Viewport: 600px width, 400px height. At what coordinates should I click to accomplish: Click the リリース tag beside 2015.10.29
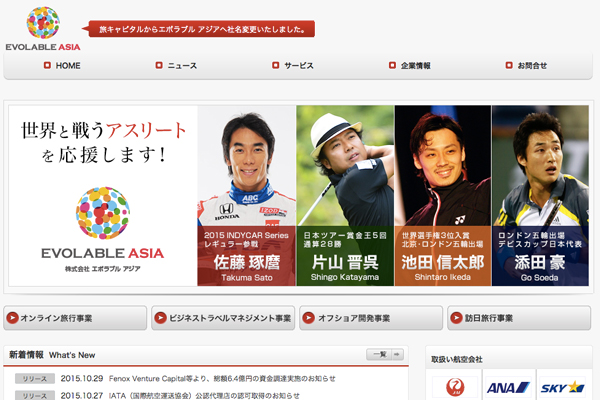[35, 379]
